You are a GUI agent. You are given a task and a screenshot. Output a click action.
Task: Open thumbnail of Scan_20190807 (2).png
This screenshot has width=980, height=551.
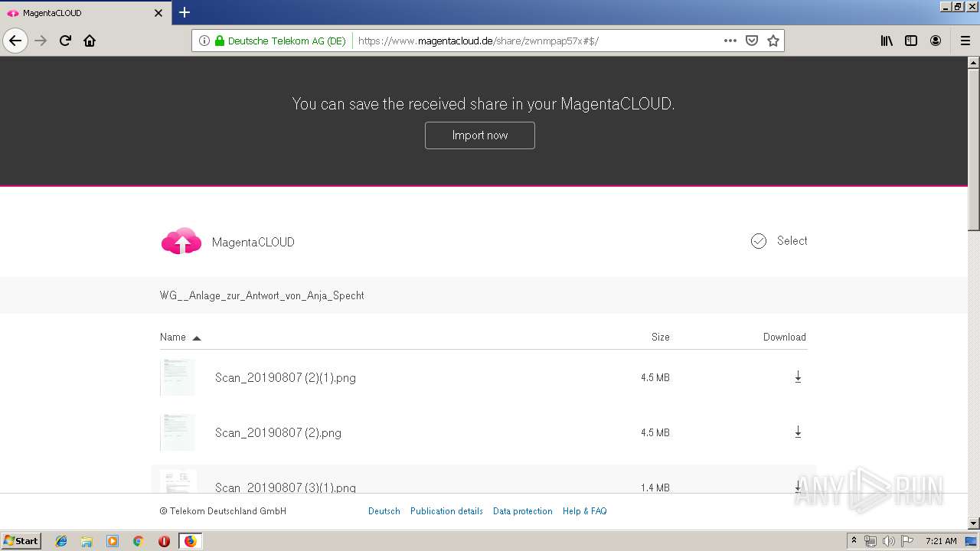pyautogui.click(x=178, y=432)
